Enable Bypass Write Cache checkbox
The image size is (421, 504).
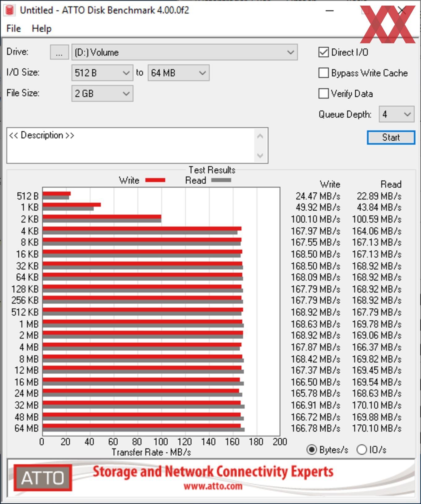[323, 73]
